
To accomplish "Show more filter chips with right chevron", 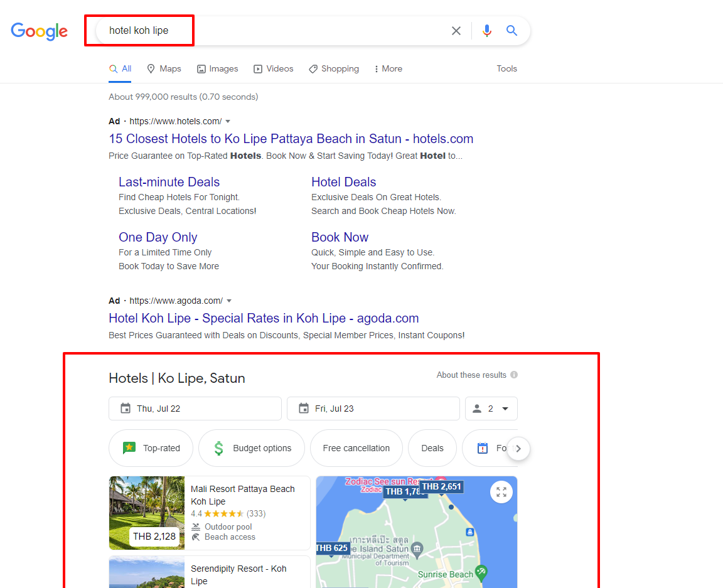I will pyautogui.click(x=518, y=448).
